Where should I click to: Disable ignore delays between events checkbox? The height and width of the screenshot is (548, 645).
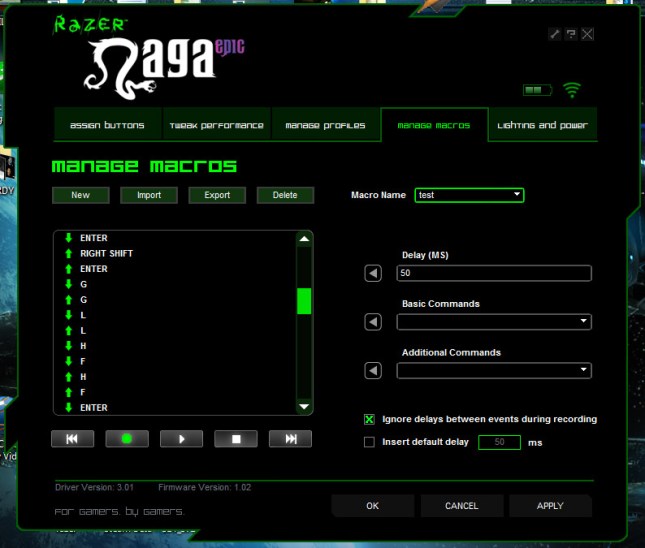pyautogui.click(x=369, y=419)
